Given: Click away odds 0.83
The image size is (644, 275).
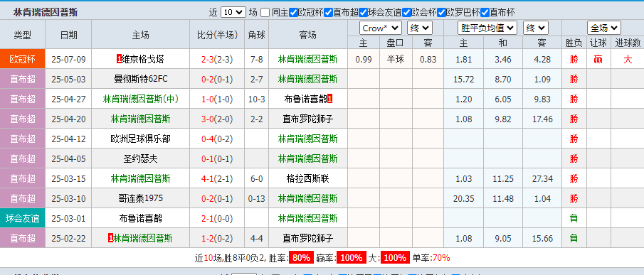Looking at the screenshot, I should tap(428, 60).
